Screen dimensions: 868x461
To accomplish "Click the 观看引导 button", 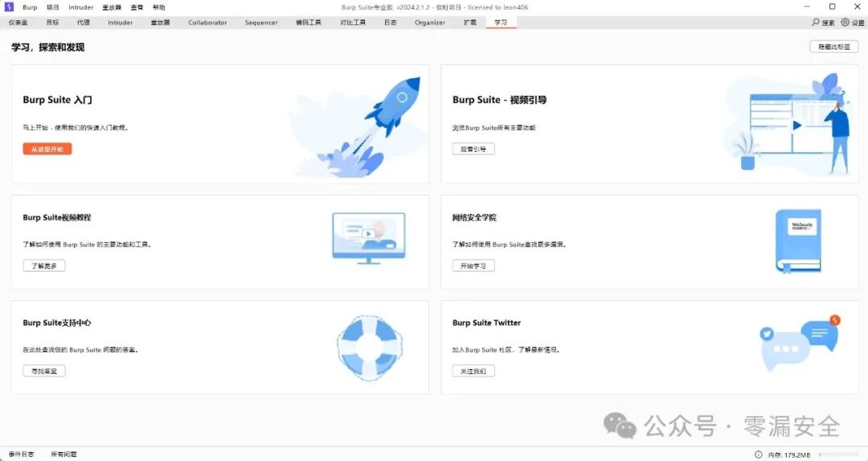I will pos(473,149).
